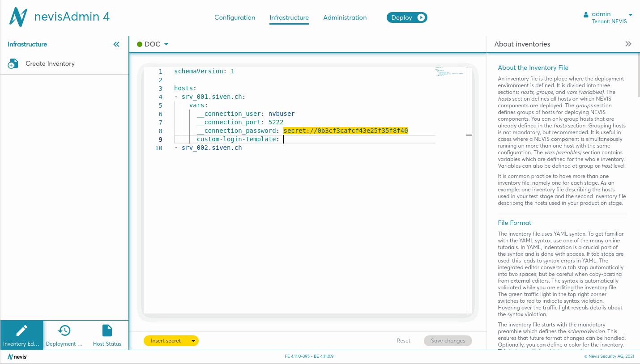This screenshot has height=364, width=640.
Task: Select the Infrastructure tab
Action: [x=289, y=17]
